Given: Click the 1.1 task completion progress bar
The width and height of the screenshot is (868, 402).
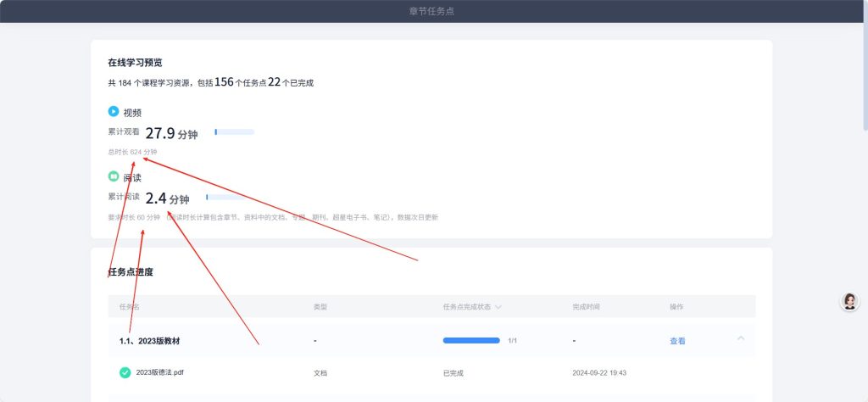Looking at the screenshot, I should (x=471, y=341).
